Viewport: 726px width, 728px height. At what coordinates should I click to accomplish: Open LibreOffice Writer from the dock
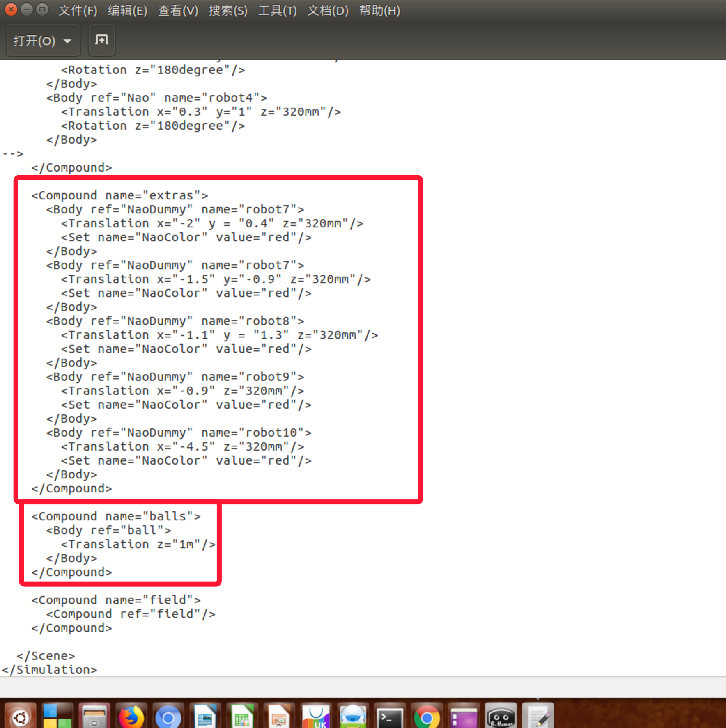click(x=205, y=716)
